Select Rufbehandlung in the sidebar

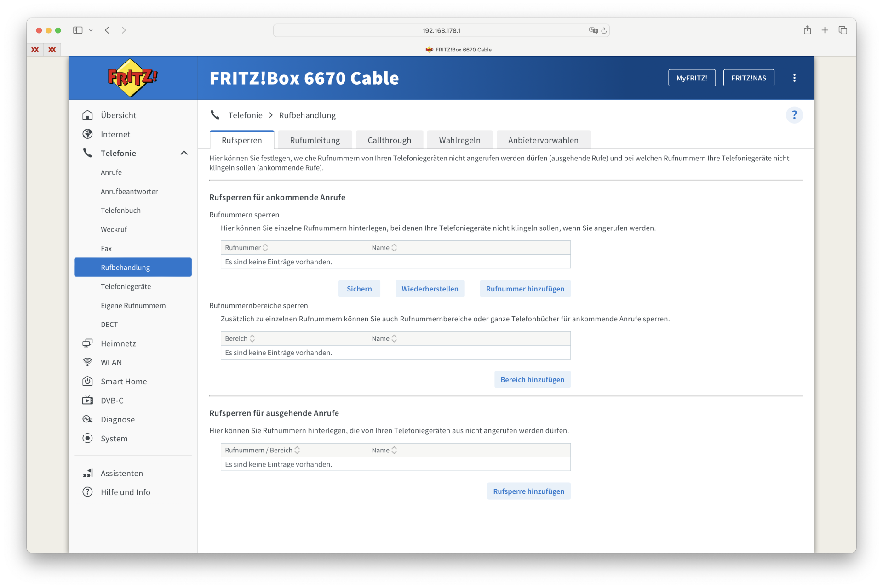click(x=133, y=268)
